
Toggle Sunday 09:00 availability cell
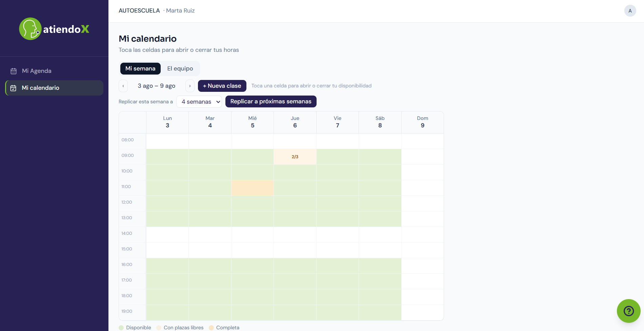[x=423, y=157]
